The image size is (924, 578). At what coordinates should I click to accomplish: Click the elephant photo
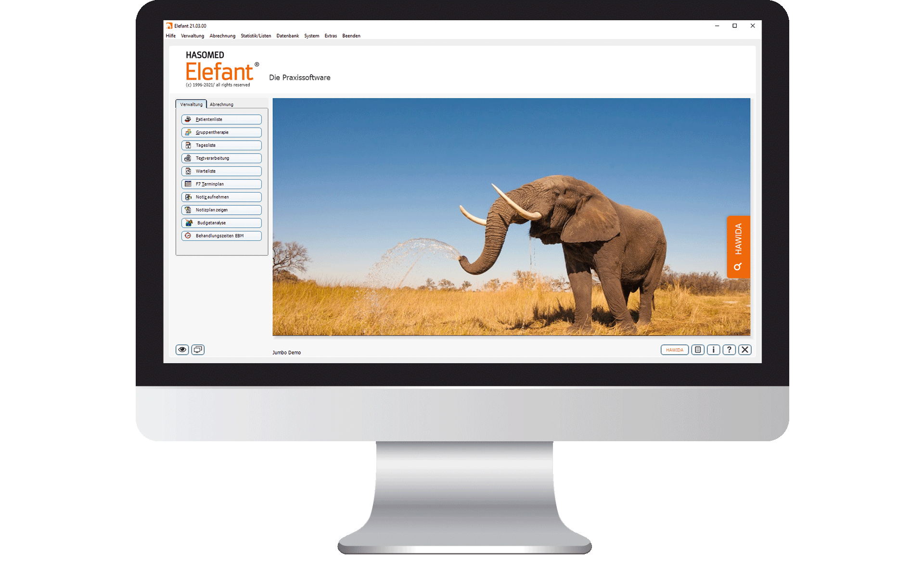511,217
